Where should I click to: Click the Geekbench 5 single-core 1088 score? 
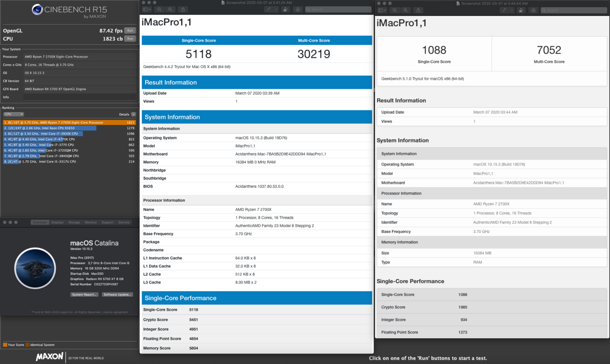point(434,50)
